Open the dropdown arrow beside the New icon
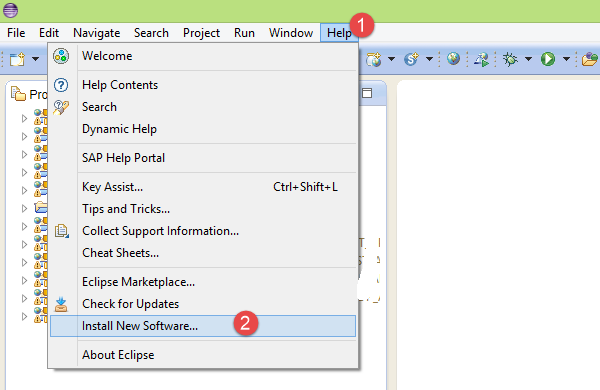Screen dimensions: 600x390 pyautogui.click(x=35, y=59)
